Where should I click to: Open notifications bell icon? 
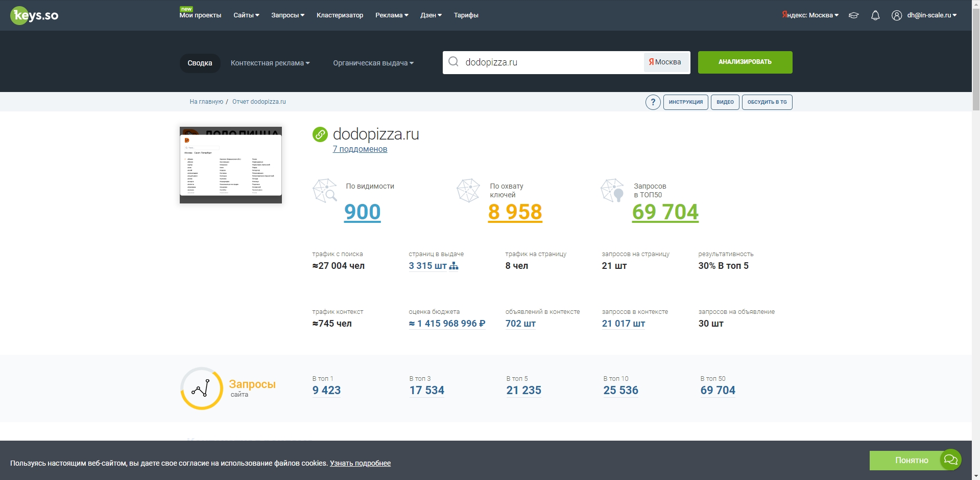pos(875,15)
